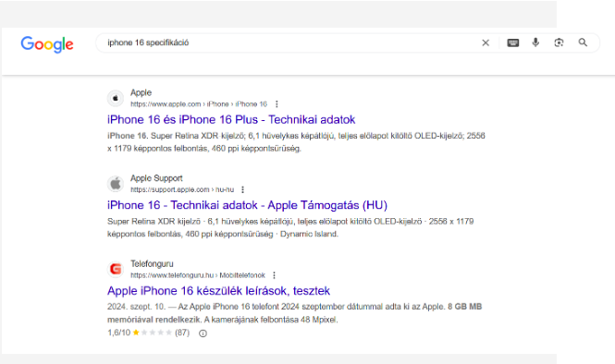Open three-dot menu beside support.apple.com URL
Viewport: 615px width, 364px height.
(243, 189)
